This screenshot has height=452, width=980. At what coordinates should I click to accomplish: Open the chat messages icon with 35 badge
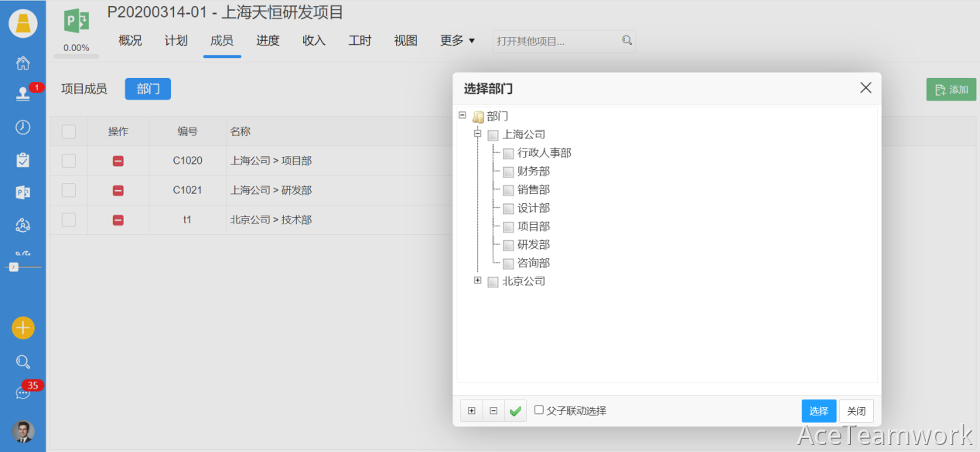23,393
